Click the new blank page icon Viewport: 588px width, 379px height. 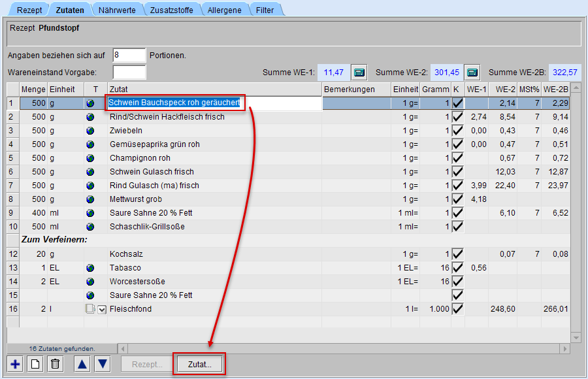point(35,364)
